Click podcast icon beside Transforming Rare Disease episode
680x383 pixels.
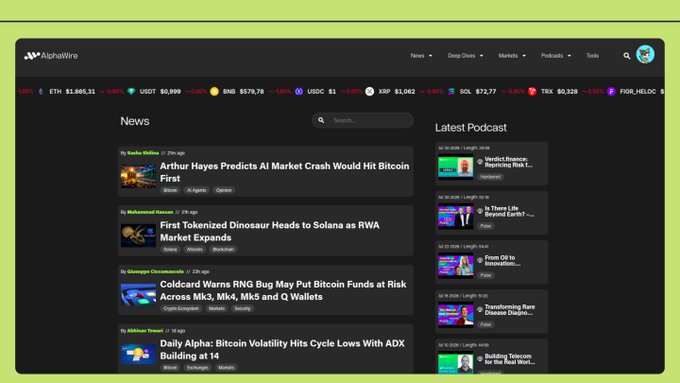point(480,310)
